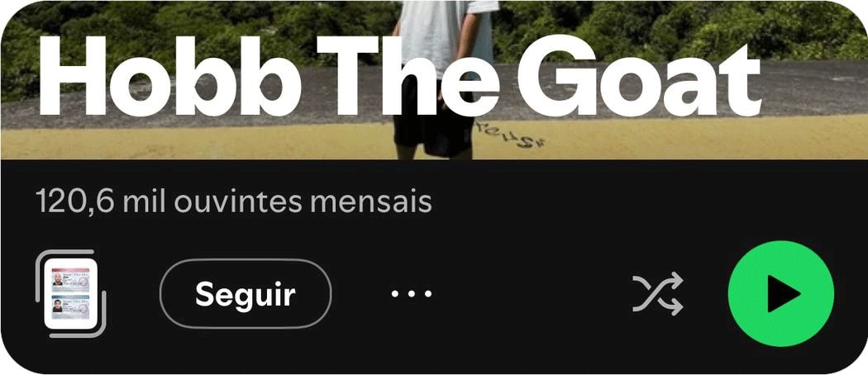Tap the person standing in the header photo

pyautogui.click(x=440, y=79)
